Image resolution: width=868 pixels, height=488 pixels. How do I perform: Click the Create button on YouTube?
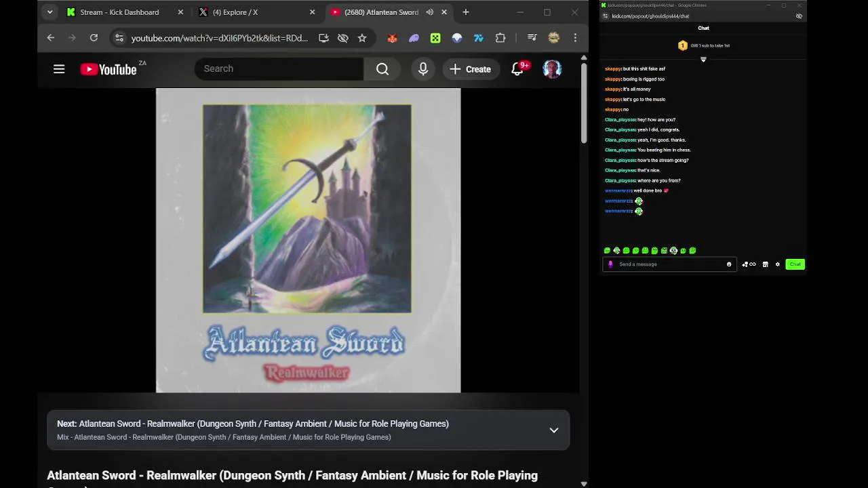[x=471, y=69]
